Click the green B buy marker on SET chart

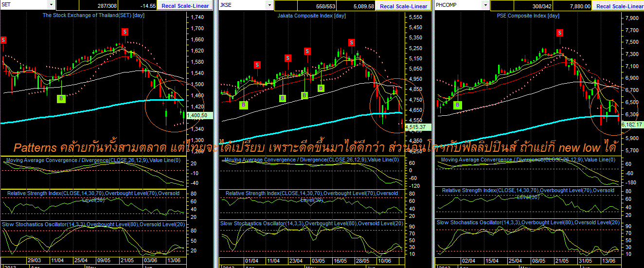point(61,98)
